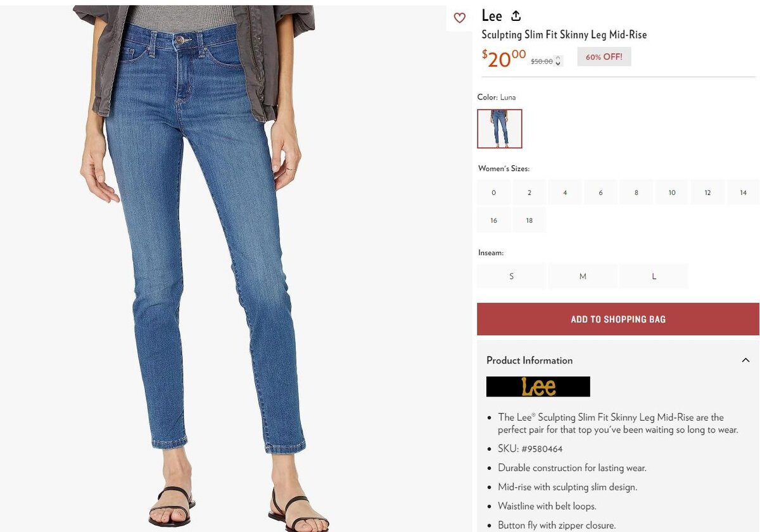Select women's size 18
This screenshot has width=760, height=532.
tap(529, 220)
